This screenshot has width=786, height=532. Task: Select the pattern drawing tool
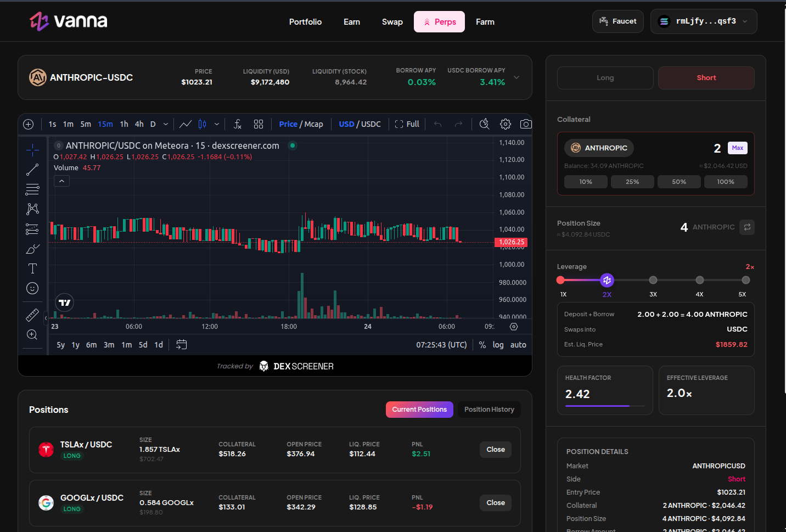[32, 209]
